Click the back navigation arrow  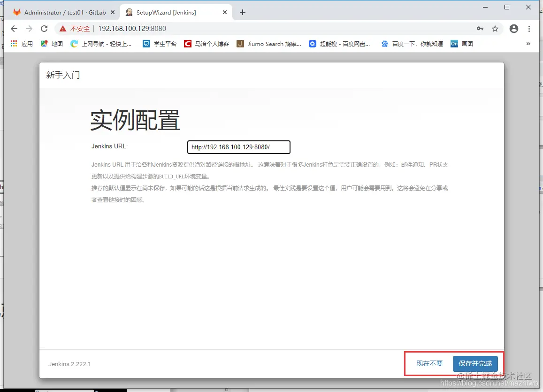[14, 29]
